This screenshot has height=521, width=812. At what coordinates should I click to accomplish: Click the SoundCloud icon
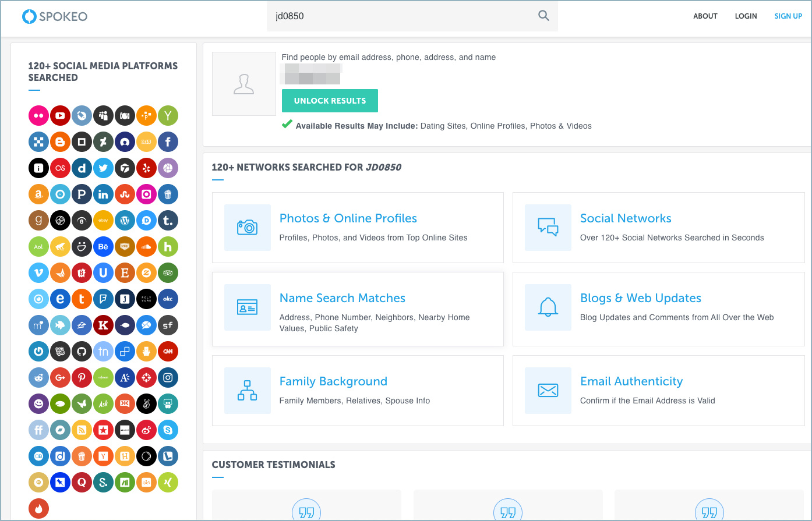[146, 247]
